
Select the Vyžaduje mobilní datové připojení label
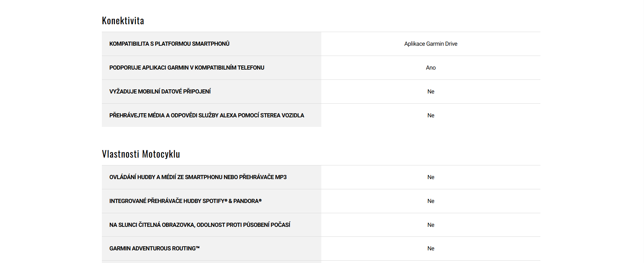tap(160, 91)
